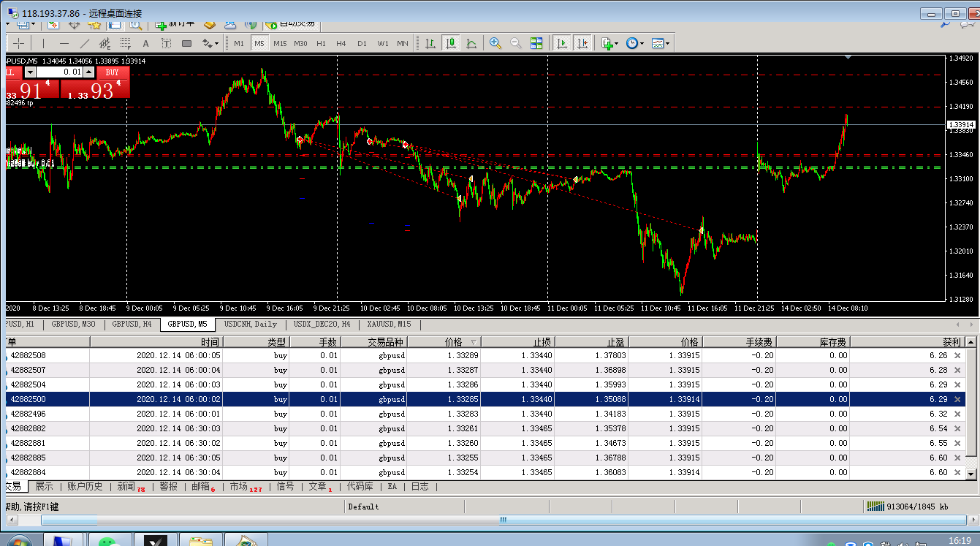The image size is (980, 546).
Task: Select order row 42882882
Action: [x=485, y=428]
